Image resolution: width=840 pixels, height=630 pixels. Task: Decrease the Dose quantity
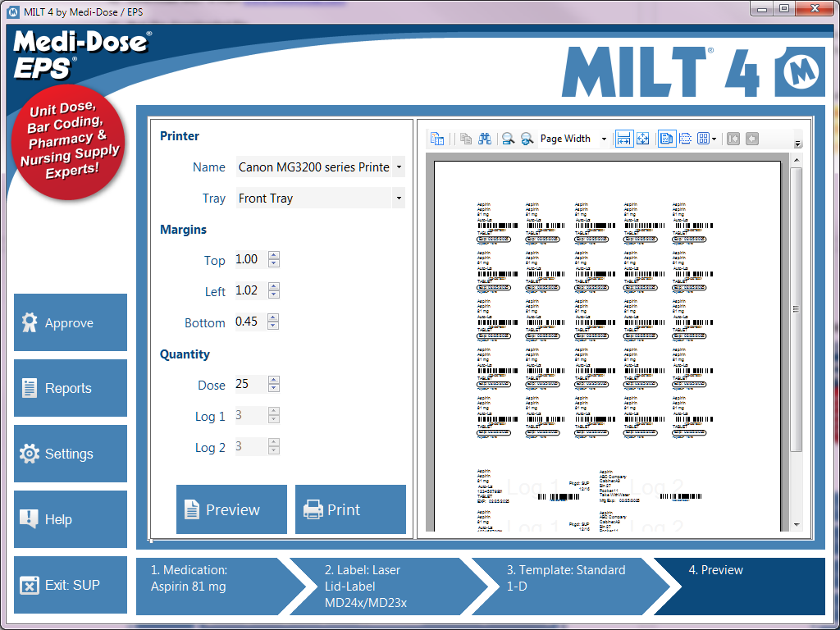click(x=274, y=388)
